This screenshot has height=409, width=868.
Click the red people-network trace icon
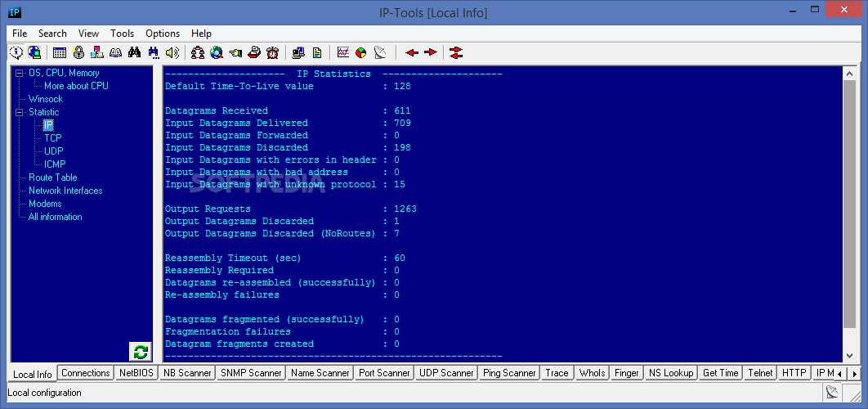click(x=198, y=52)
